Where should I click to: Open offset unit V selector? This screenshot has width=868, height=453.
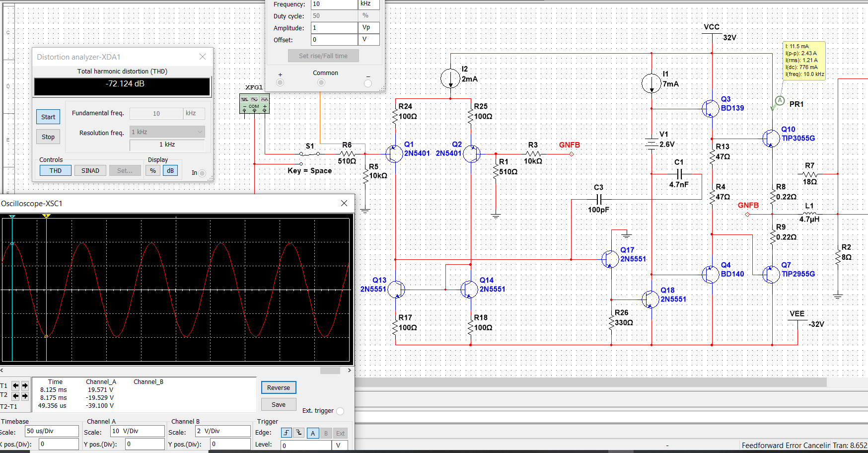coord(369,40)
